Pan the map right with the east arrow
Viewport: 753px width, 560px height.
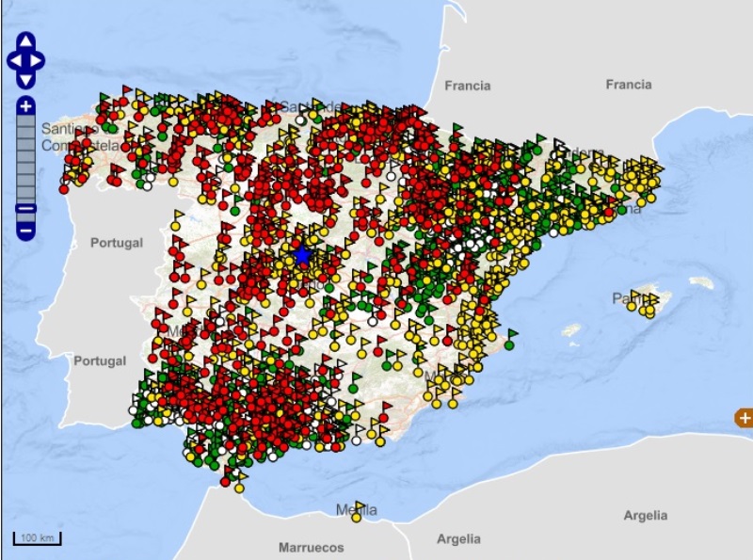(x=37, y=61)
